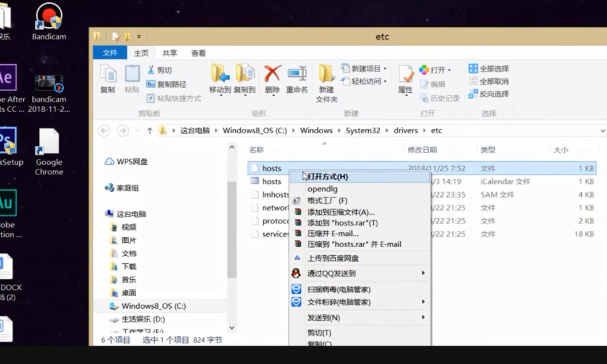The image size is (607, 364).
Task: Choose Add to archive (添加到压缩文件) entry
Action: pos(360,212)
